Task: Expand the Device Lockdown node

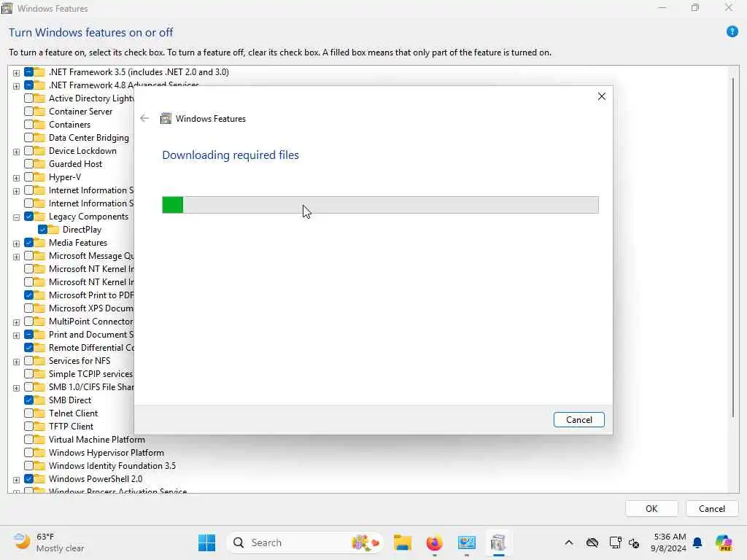Action: point(16,152)
